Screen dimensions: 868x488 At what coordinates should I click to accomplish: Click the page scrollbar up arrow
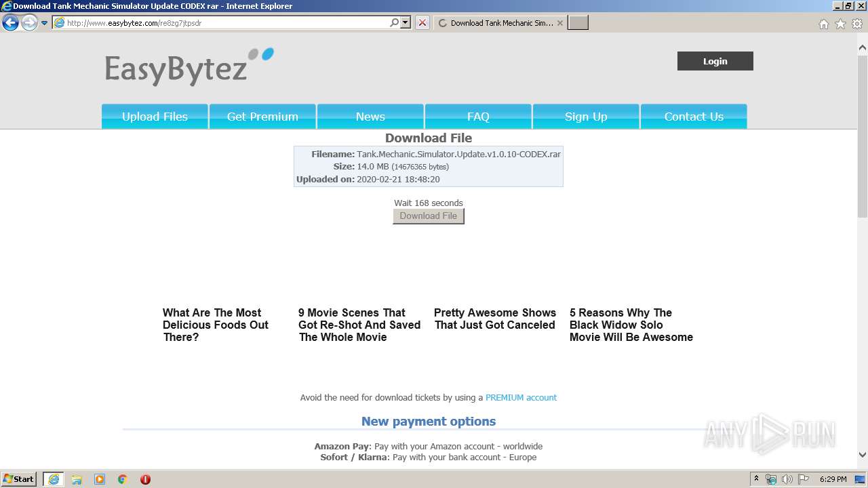point(863,48)
